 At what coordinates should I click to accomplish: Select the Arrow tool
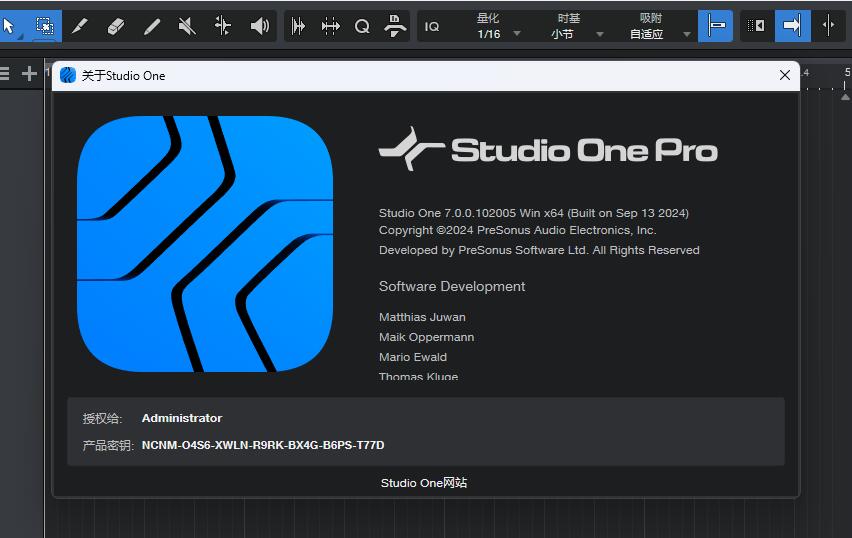(x=10, y=26)
